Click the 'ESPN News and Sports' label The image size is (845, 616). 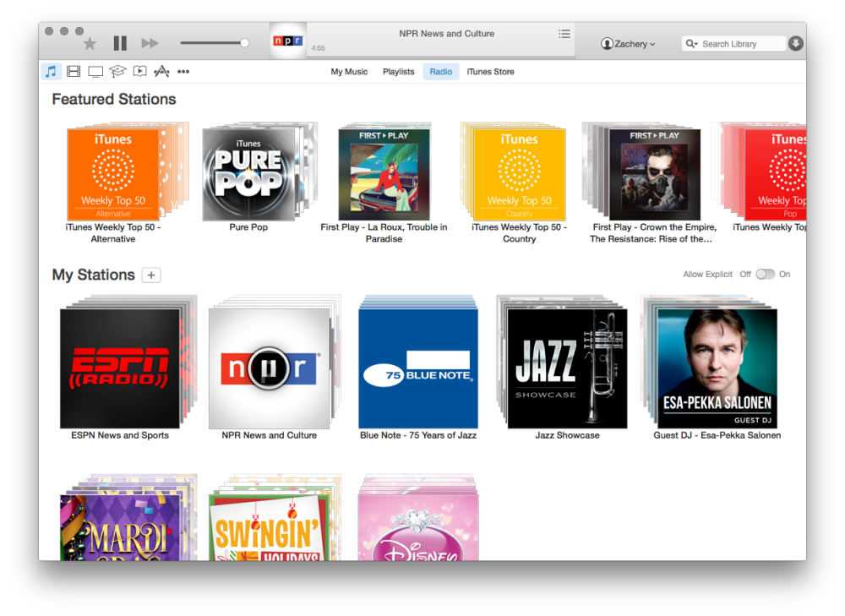120,435
